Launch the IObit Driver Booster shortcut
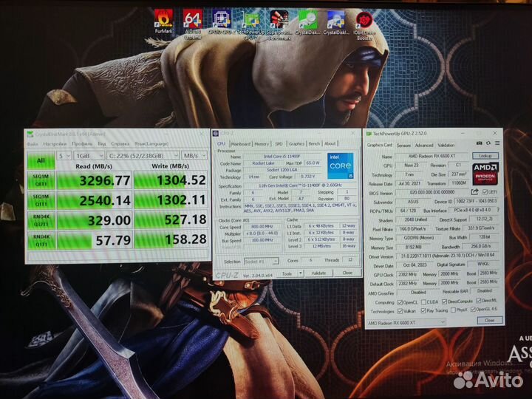The width and height of the screenshot is (532, 399). pyautogui.click(x=364, y=25)
